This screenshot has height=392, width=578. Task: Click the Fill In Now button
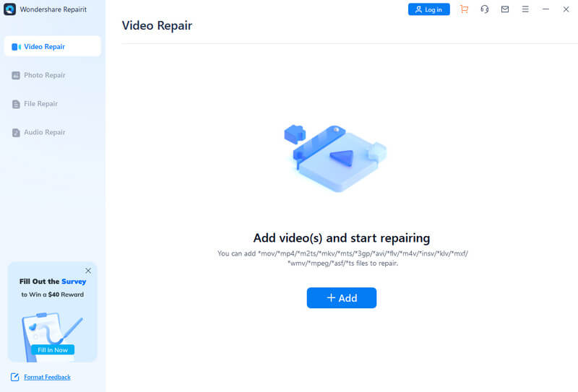[52, 349]
